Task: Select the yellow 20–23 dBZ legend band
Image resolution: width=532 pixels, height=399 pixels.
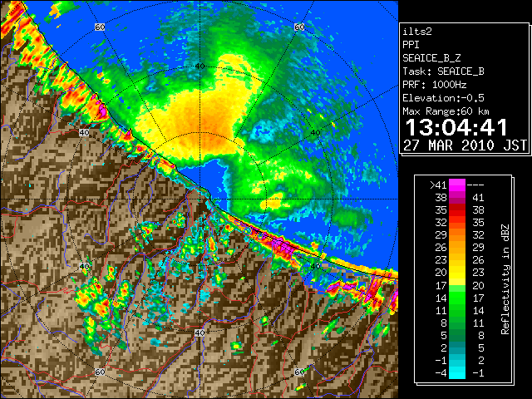Action: (x=457, y=273)
